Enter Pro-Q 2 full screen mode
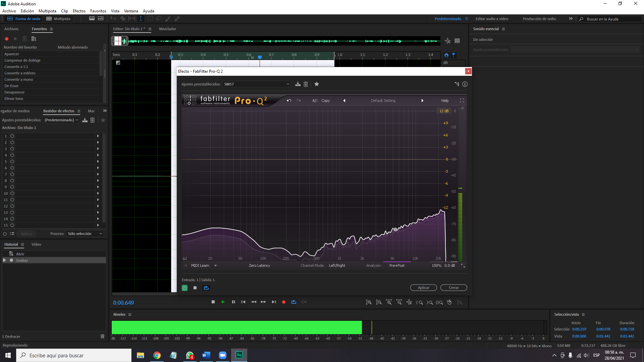The width and height of the screenshot is (644, 362). (x=462, y=101)
